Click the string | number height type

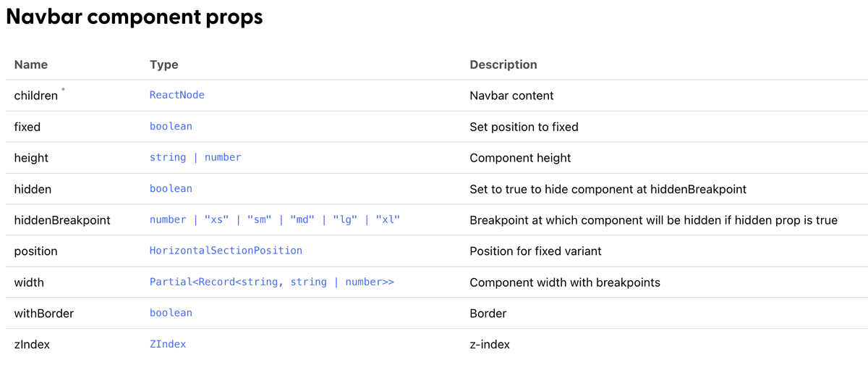coord(195,157)
